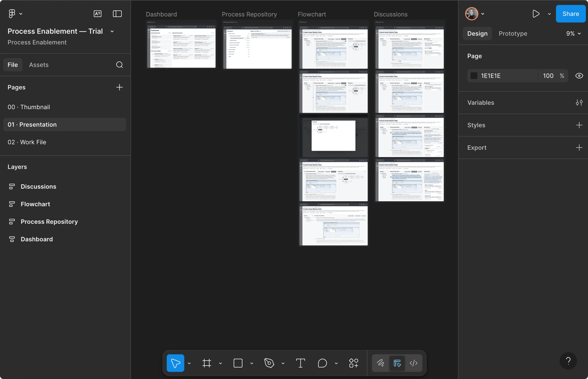Screen dimensions: 588x379
Task: Select the Pen tool
Action: (269, 363)
